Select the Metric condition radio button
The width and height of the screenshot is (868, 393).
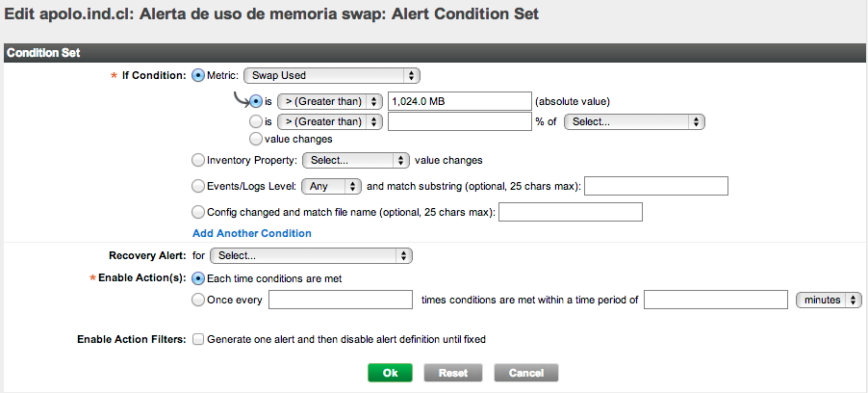[199, 75]
